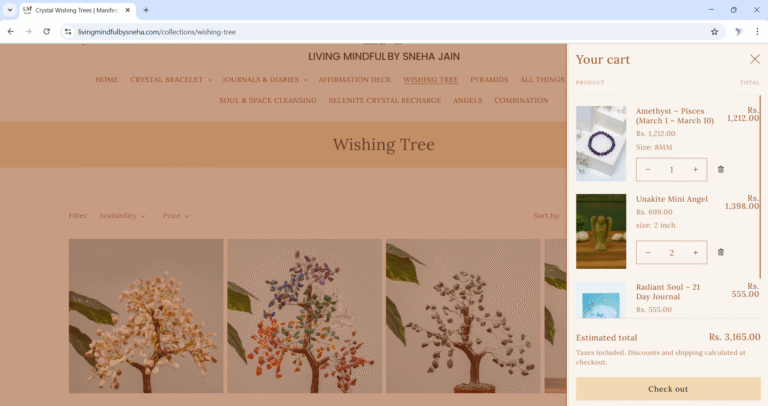Increase Unakite Mini Angel quantity

pos(695,252)
